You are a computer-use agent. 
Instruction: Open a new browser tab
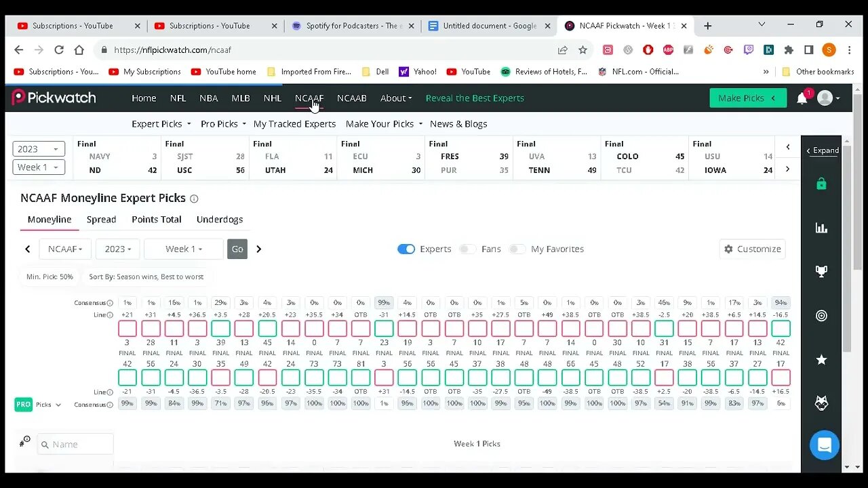click(x=707, y=26)
